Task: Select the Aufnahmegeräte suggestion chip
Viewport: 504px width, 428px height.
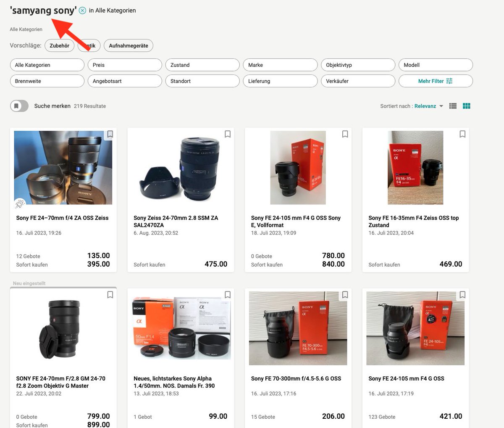Action: point(129,45)
